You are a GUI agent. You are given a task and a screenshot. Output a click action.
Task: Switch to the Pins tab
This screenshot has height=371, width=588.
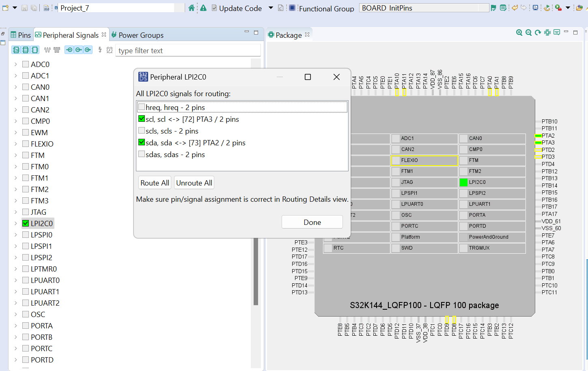coord(20,35)
